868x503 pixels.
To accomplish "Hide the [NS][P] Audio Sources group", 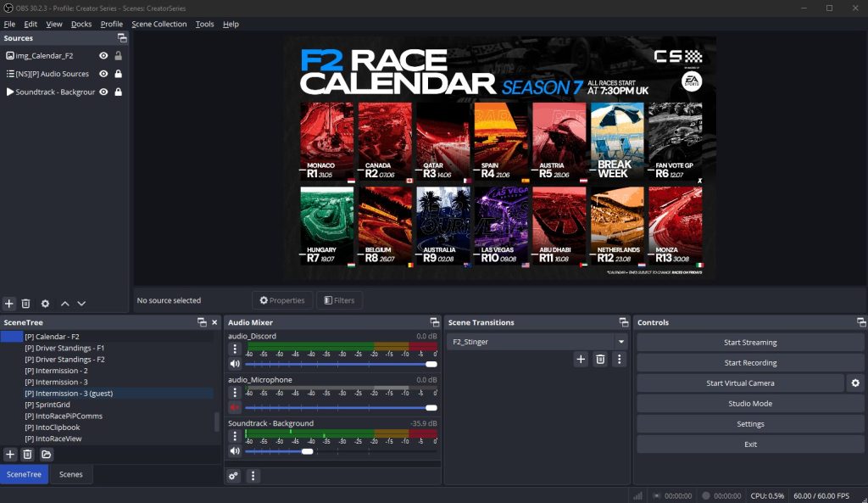I will 103,74.
